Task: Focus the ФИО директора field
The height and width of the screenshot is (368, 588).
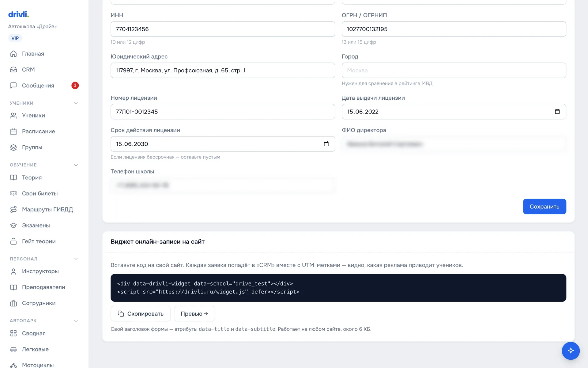Action: click(x=454, y=144)
